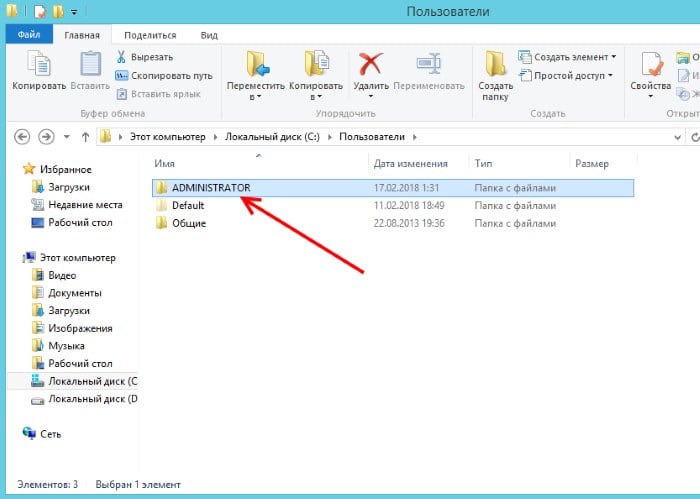The height and width of the screenshot is (499, 700).
Task: Click the Создать папку icon
Action: 495,64
